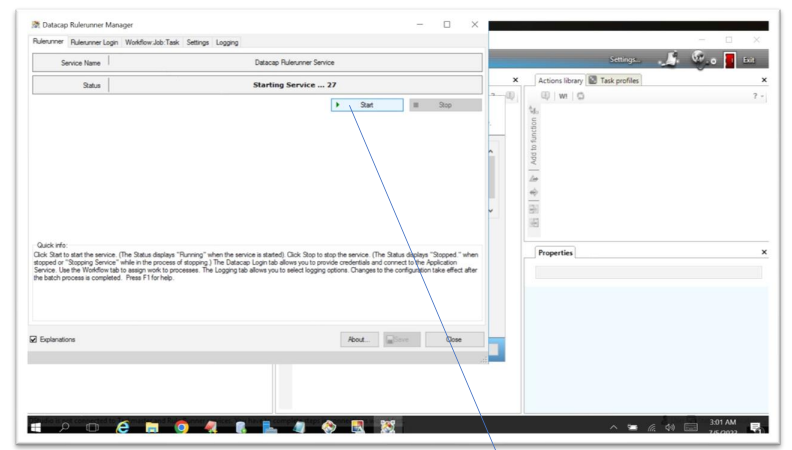Viewport: 792px width, 450px height.
Task: Open the notification center icon
Action: click(756, 428)
